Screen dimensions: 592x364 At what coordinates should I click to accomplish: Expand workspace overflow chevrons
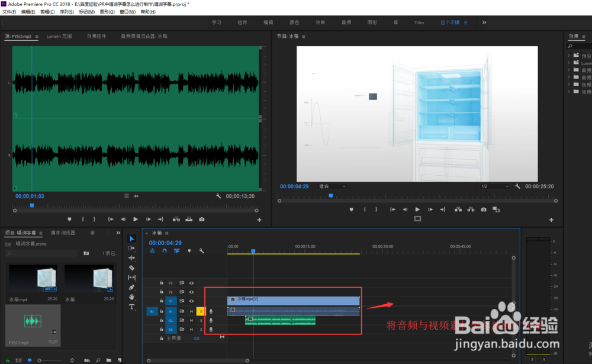coord(484,22)
